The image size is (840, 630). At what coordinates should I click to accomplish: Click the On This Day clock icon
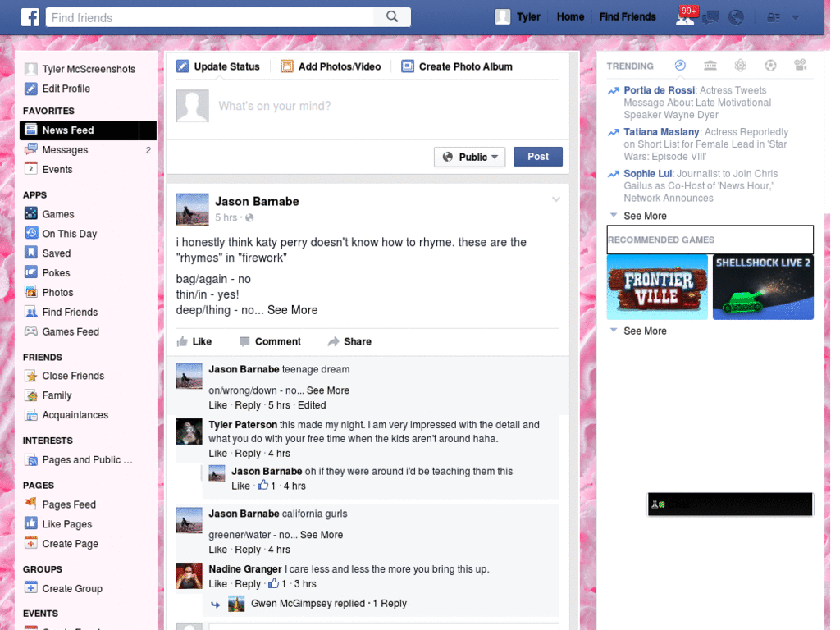(x=31, y=233)
